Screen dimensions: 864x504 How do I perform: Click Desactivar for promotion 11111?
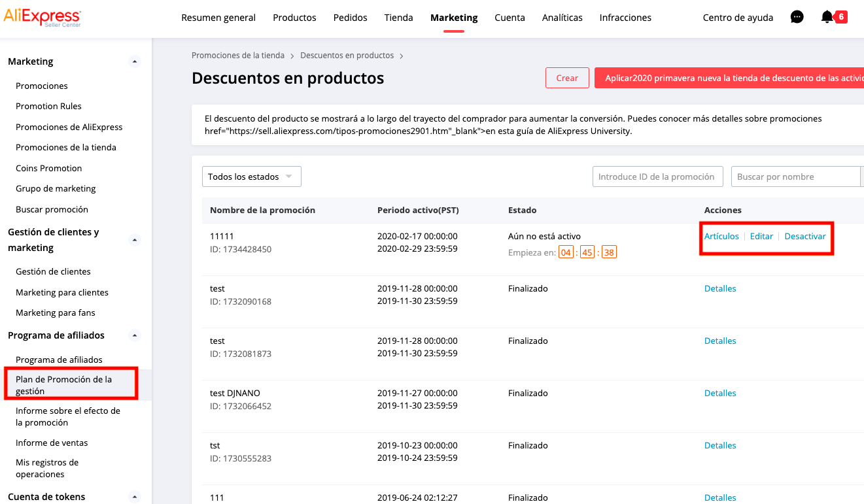(805, 236)
